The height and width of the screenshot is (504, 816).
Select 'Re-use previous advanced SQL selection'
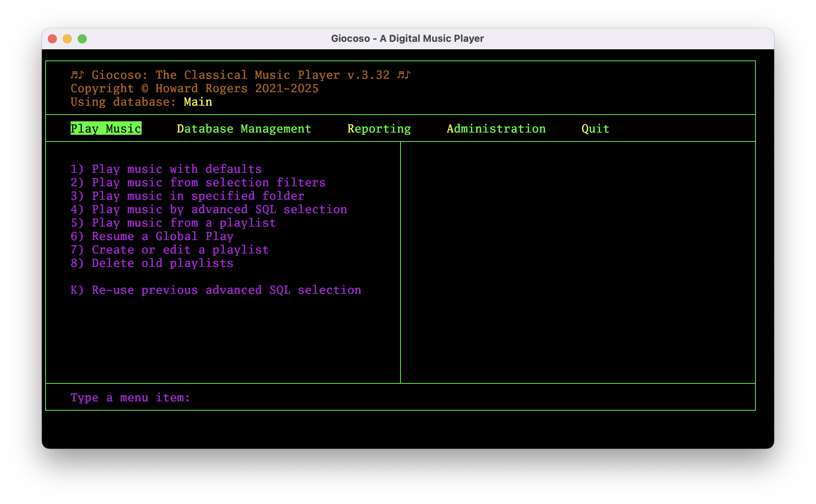point(216,290)
